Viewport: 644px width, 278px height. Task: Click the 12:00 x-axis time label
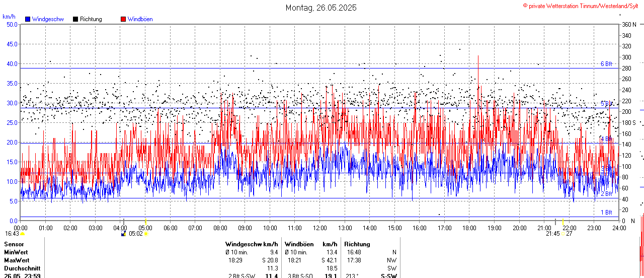320,228
